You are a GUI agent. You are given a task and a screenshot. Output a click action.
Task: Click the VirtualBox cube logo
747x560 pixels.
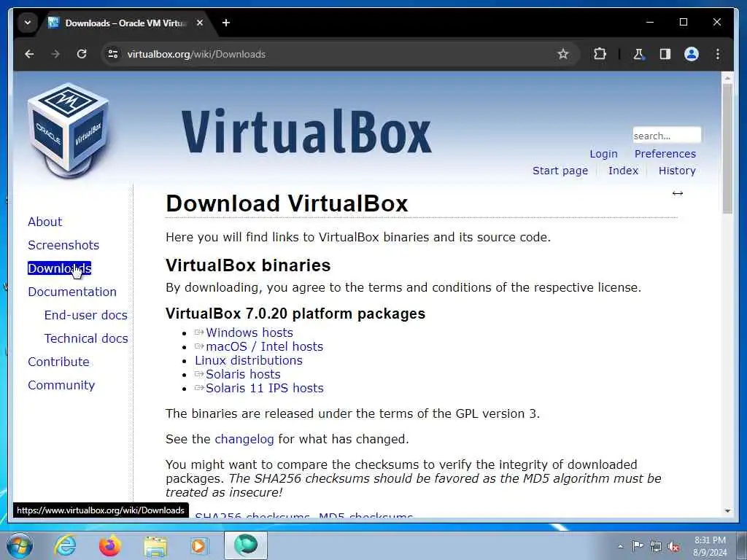69,130
